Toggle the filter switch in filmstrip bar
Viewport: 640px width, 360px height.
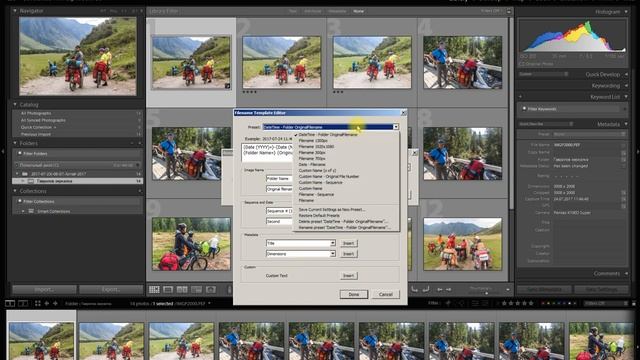pos(633,303)
